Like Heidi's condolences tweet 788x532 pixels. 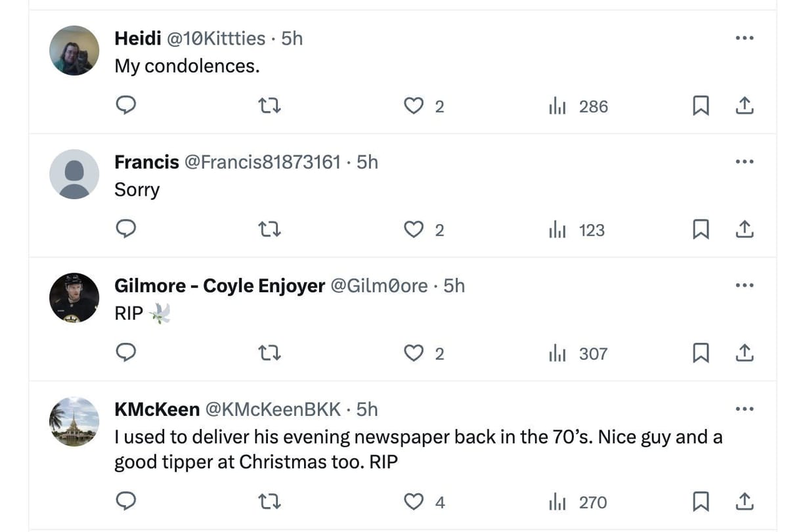[414, 106]
